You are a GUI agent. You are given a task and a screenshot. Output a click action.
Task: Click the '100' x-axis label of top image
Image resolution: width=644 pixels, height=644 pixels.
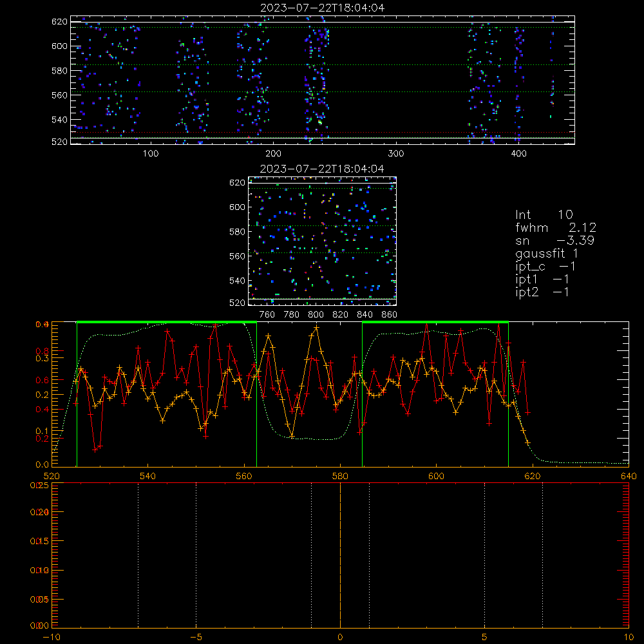pos(151,154)
